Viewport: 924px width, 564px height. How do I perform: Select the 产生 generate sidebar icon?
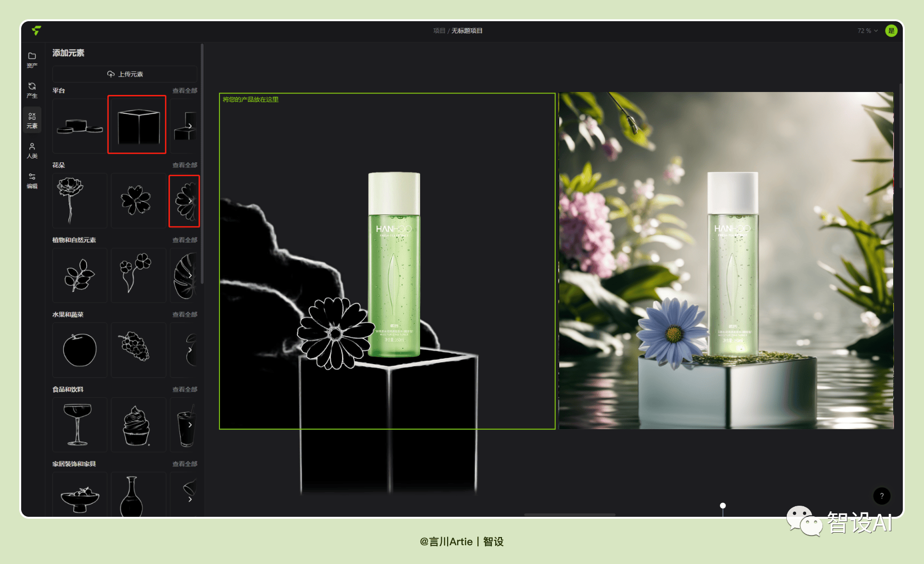click(x=32, y=90)
